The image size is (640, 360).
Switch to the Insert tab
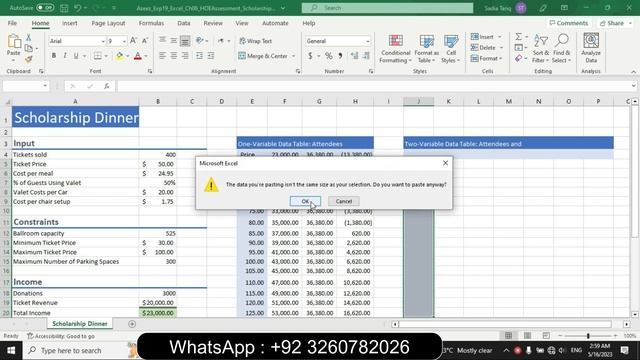click(70, 23)
